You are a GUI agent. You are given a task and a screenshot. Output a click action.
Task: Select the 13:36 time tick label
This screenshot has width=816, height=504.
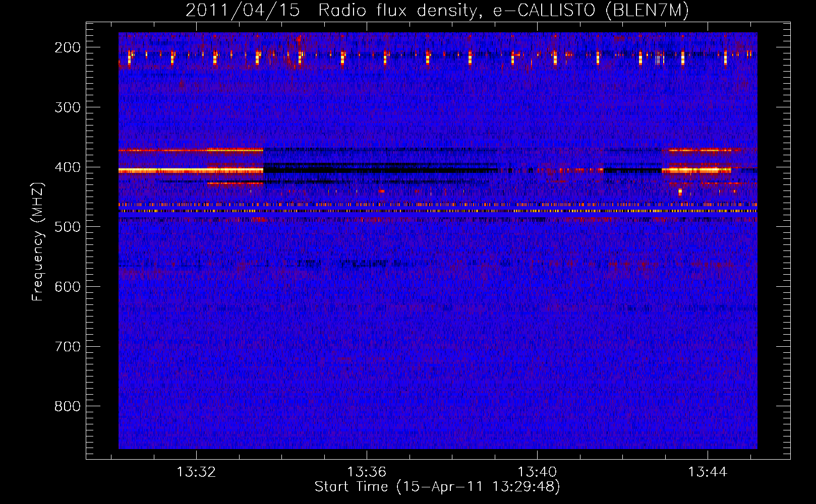pos(367,472)
